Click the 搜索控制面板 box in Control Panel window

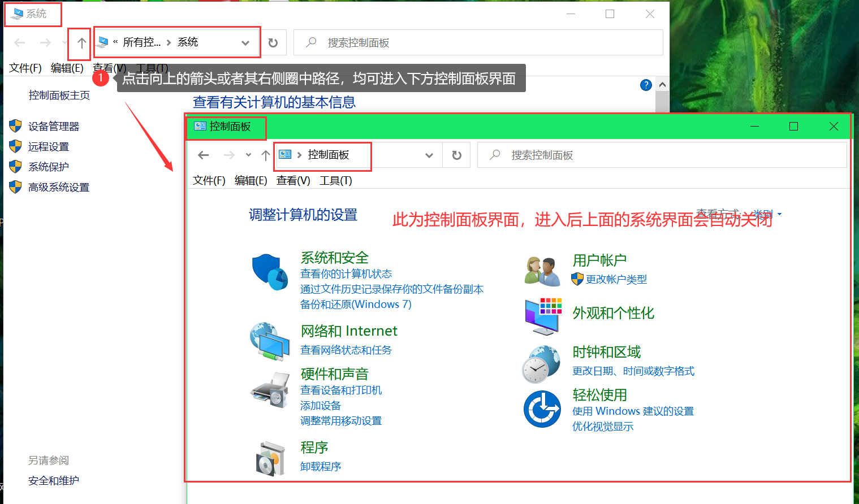(x=662, y=155)
